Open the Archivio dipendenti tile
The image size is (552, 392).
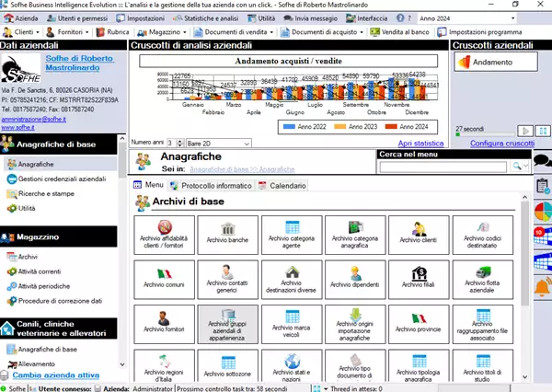tap(355, 280)
